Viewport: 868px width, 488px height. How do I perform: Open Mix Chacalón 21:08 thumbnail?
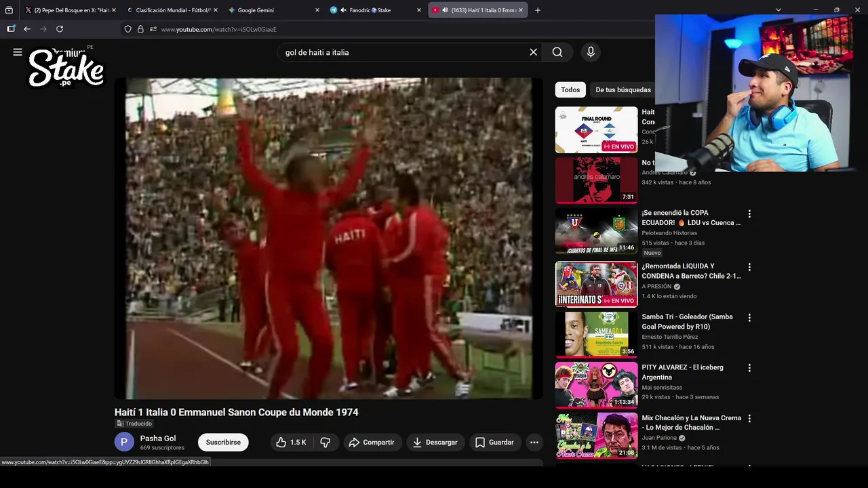pos(597,436)
